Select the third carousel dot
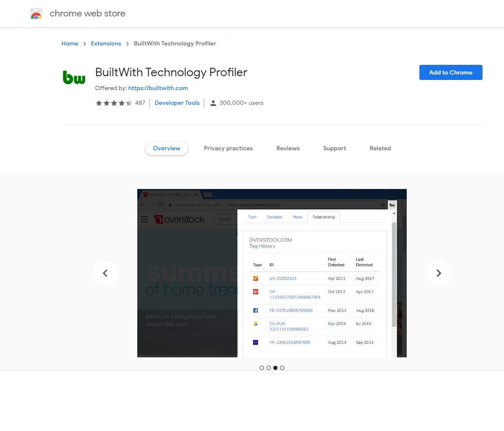Screen dimensions: 504x431 coord(275,368)
